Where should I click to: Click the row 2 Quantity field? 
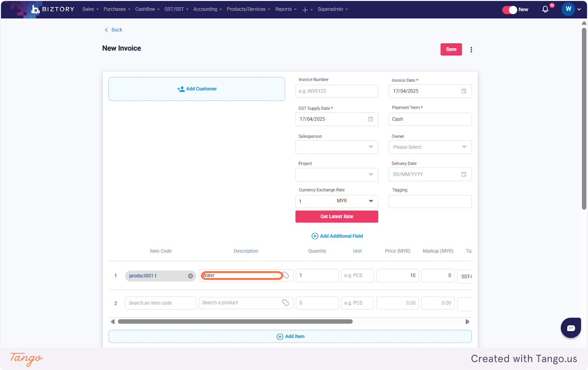(x=317, y=303)
